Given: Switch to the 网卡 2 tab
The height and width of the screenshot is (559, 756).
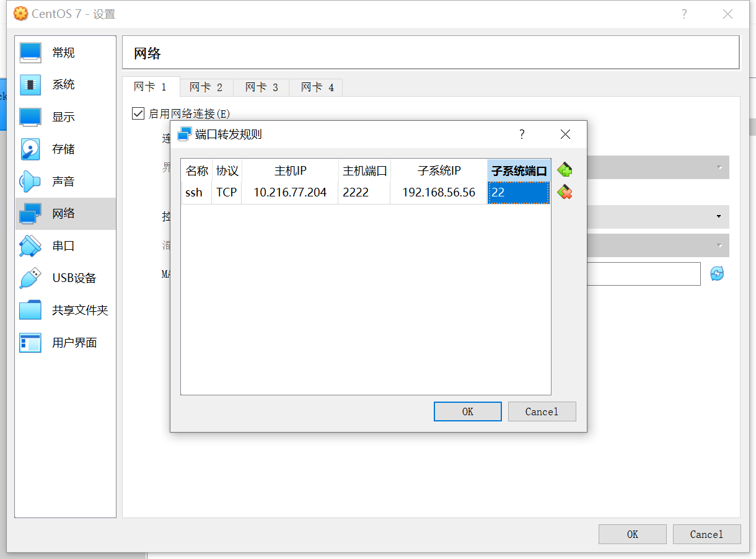Looking at the screenshot, I should coord(206,87).
